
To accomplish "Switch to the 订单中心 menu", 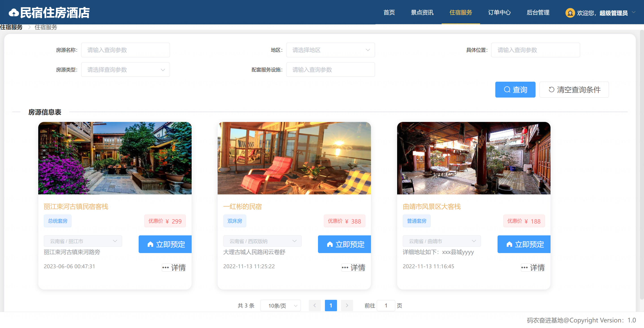I will (x=499, y=13).
